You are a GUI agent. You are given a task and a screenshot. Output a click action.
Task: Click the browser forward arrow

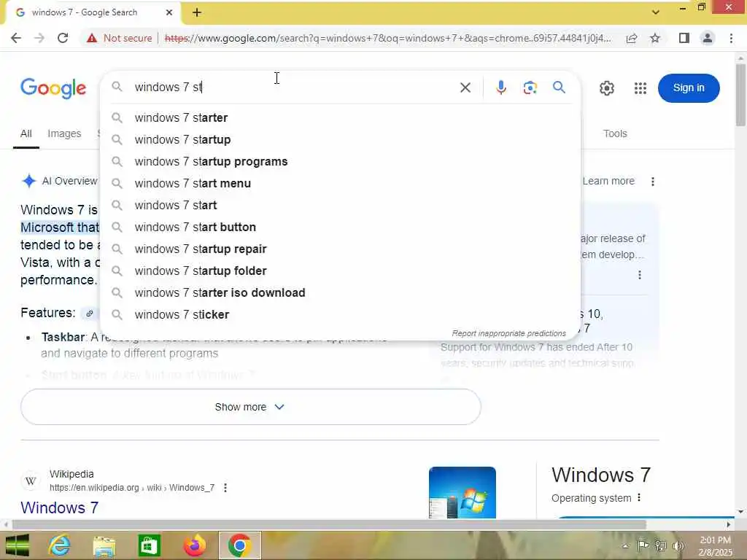(x=39, y=38)
